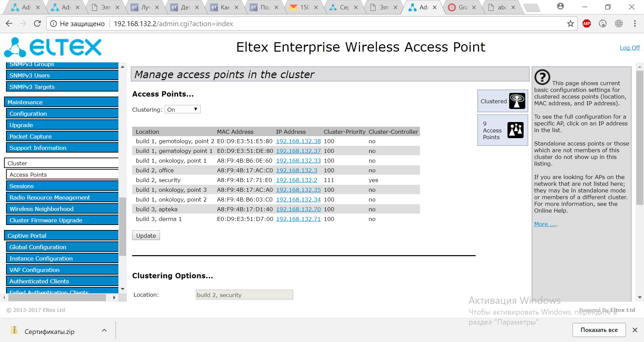Bookmark this page with the star icon
Screen dimensions: 644x342
coord(570,23)
